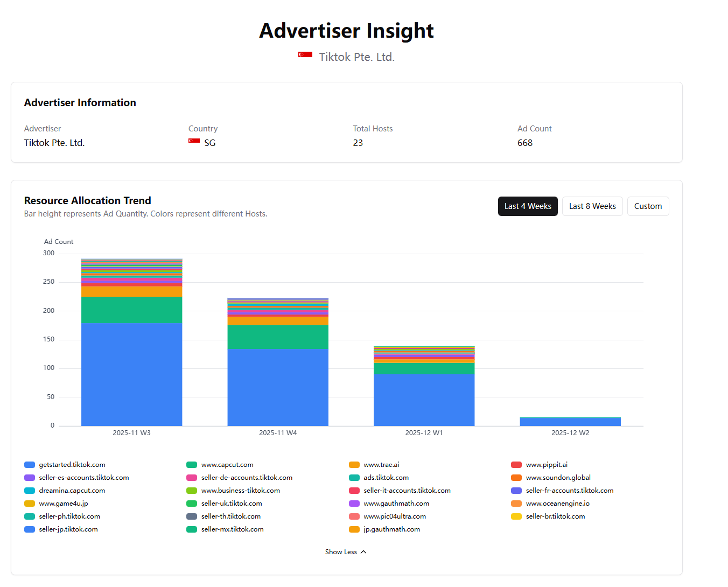Click the green segment of the 2025-11 W4 bar
The width and height of the screenshot is (728, 587).
(278, 337)
